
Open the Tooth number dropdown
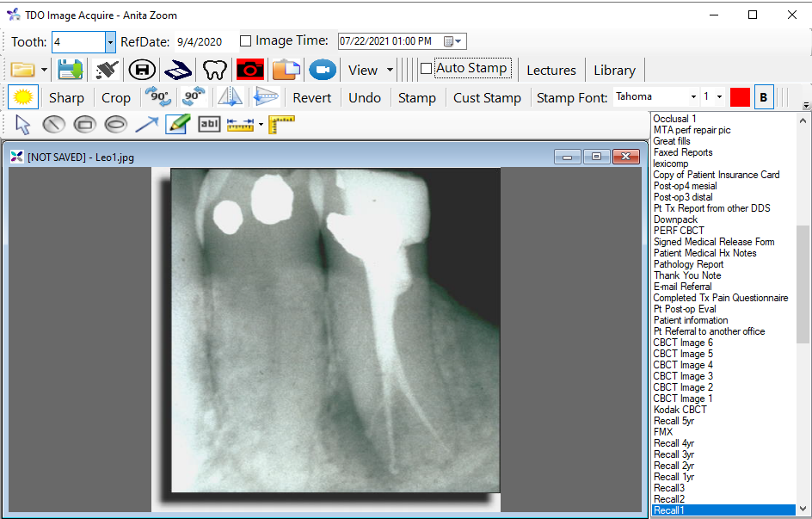110,41
